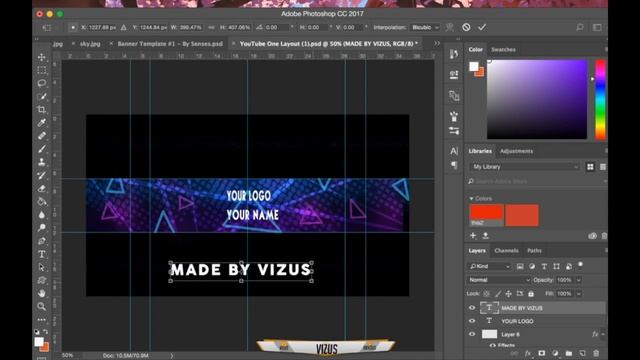
Task: Create a new layer via page icon
Action: coord(582,353)
